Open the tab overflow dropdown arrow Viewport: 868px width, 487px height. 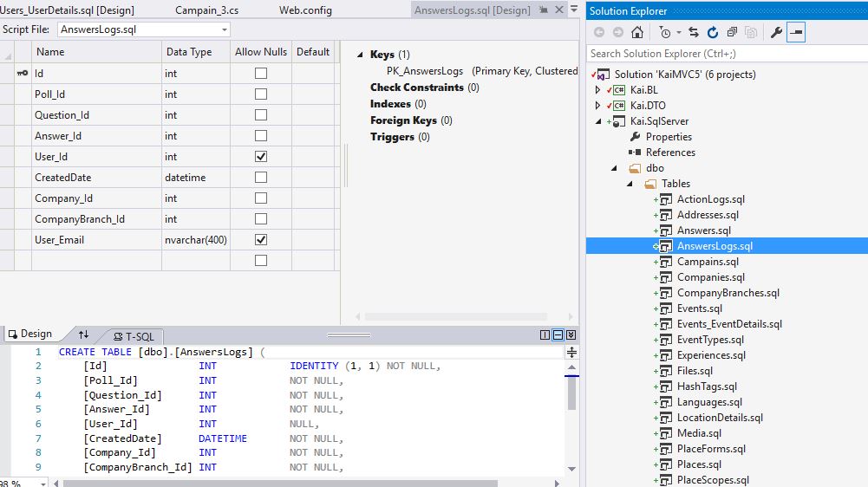[x=574, y=10]
